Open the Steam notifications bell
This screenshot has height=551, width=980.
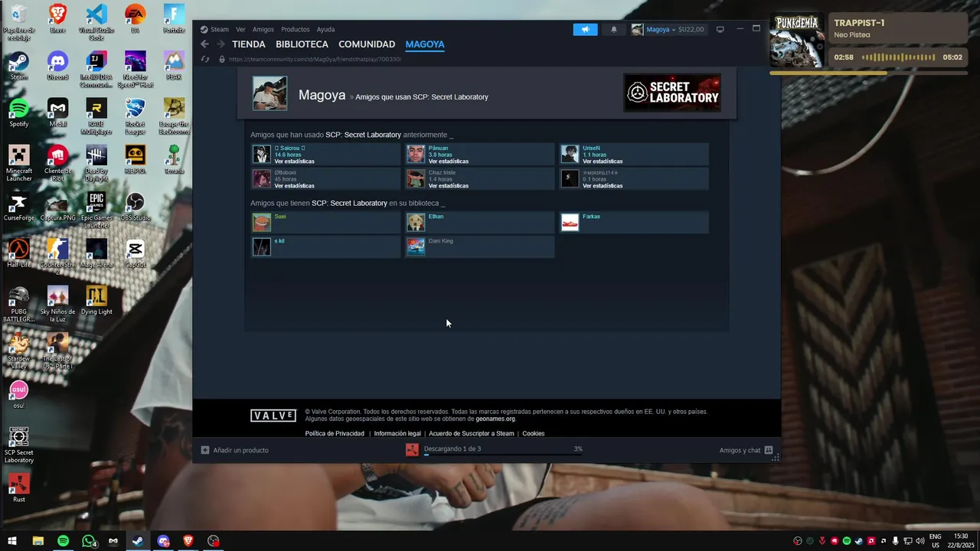click(613, 29)
